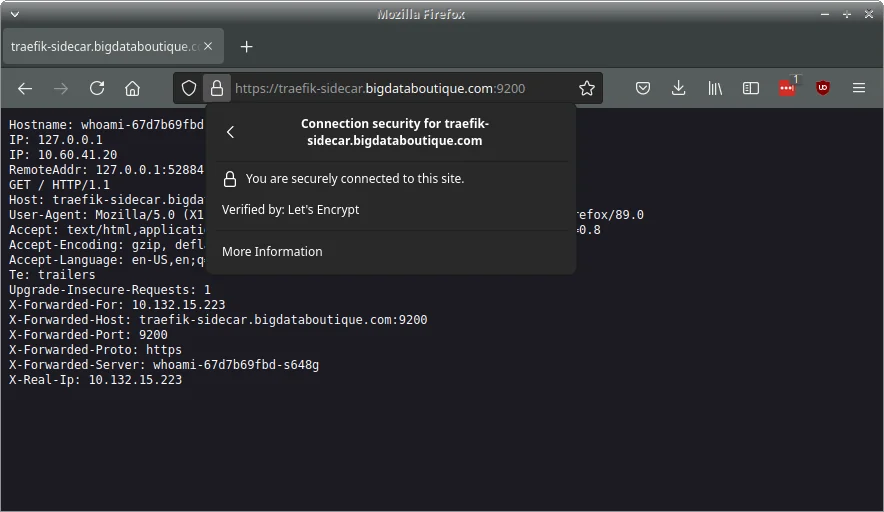Open More Information in security panel
This screenshot has width=884, height=512.
tap(272, 251)
